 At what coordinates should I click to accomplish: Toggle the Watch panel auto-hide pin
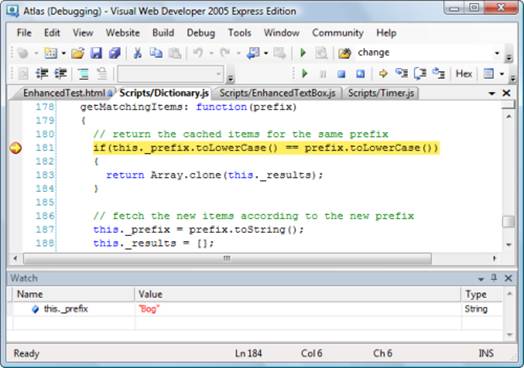[x=494, y=277]
